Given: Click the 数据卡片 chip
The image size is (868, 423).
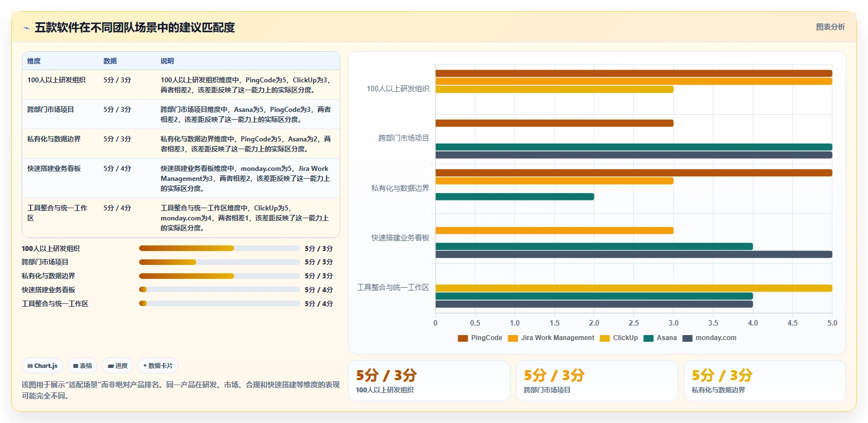Looking at the screenshot, I should coord(158,366).
